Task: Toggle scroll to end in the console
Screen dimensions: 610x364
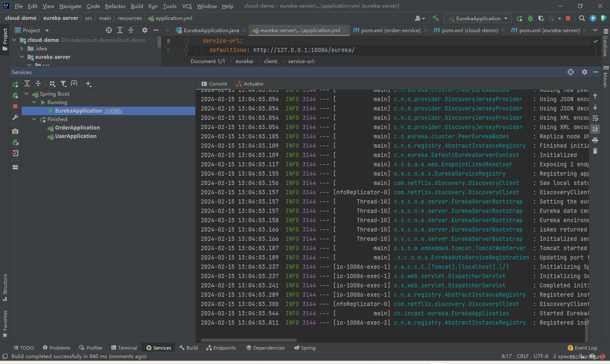Action: point(595,129)
